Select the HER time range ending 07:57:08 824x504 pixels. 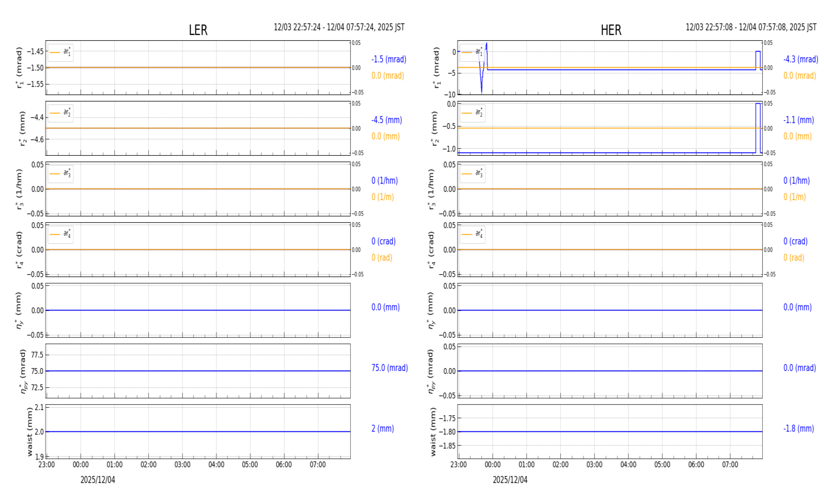point(752,27)
